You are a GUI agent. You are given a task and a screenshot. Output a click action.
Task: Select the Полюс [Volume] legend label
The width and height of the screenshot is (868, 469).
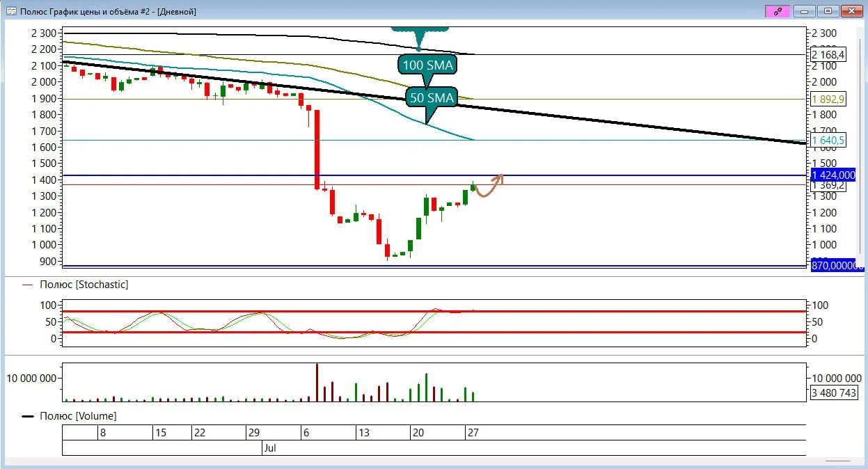[78, 416]
